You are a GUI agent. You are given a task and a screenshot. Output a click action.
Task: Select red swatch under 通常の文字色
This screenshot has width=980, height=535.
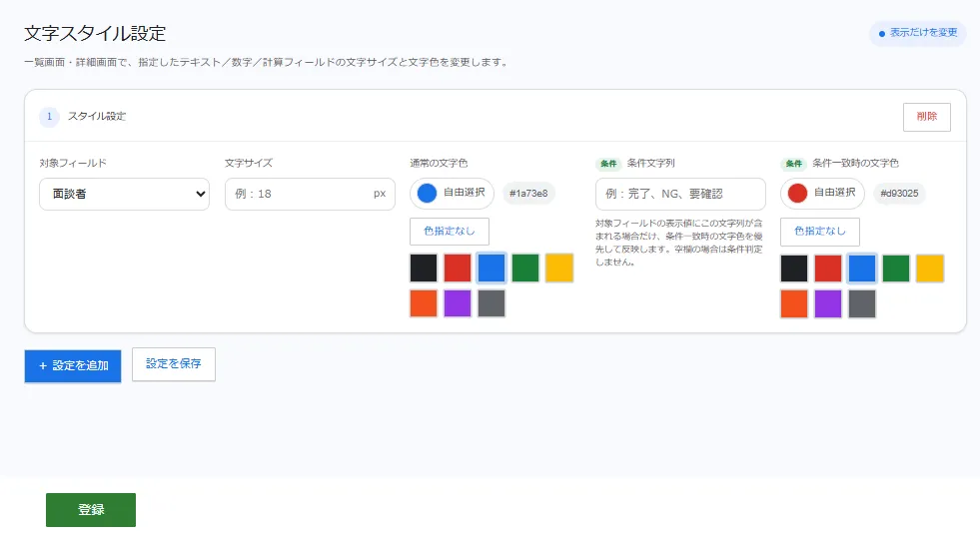tap(458, 268)
